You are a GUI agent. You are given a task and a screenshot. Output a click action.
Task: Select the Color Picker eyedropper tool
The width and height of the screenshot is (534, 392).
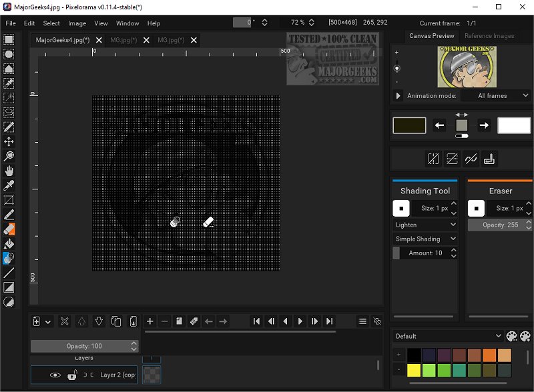(9, 185)
